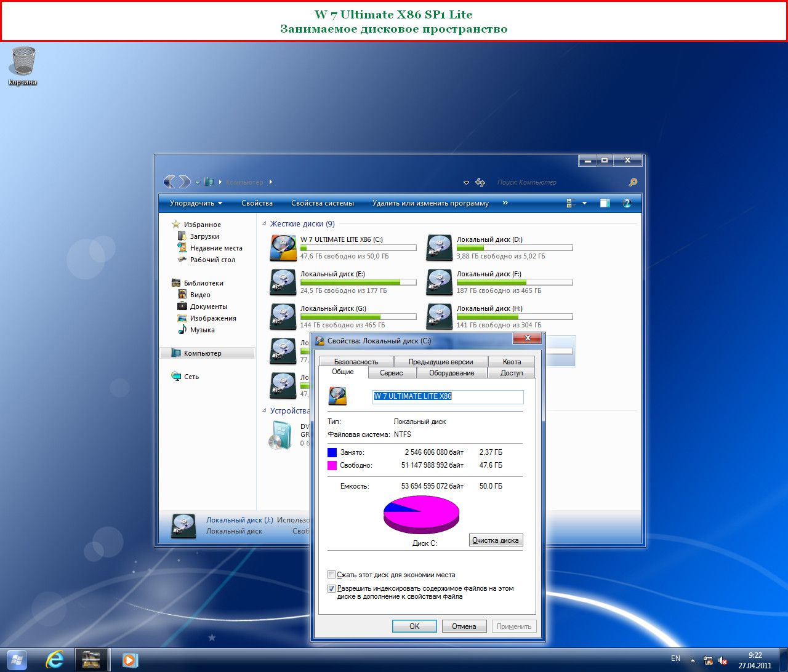Viewport: 788px width, 672px height.
Task: Select the Локальный диск (D:) drive icon
Action: (x=440, y=248)
